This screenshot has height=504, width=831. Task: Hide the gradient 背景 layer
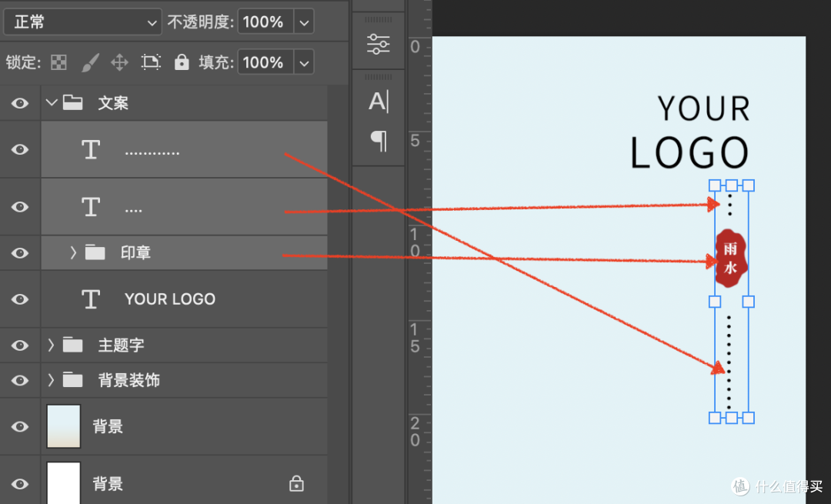pyautogui.click(x=20, y=426)
